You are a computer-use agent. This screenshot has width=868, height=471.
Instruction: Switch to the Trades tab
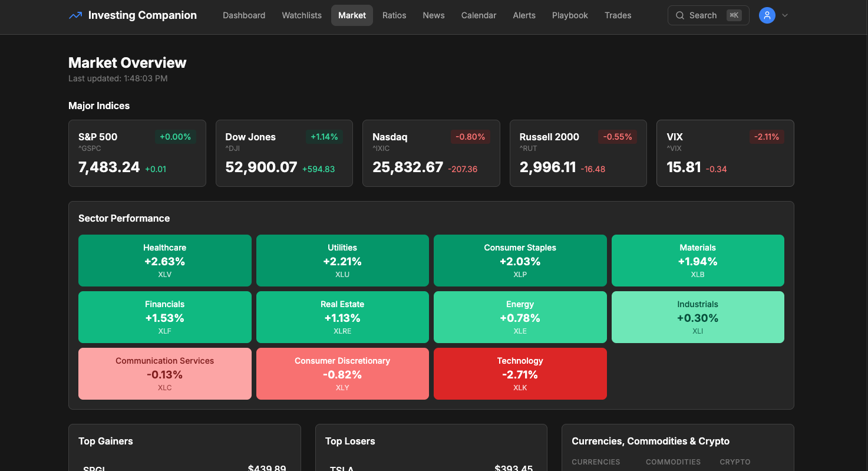[x=618, y=15]
